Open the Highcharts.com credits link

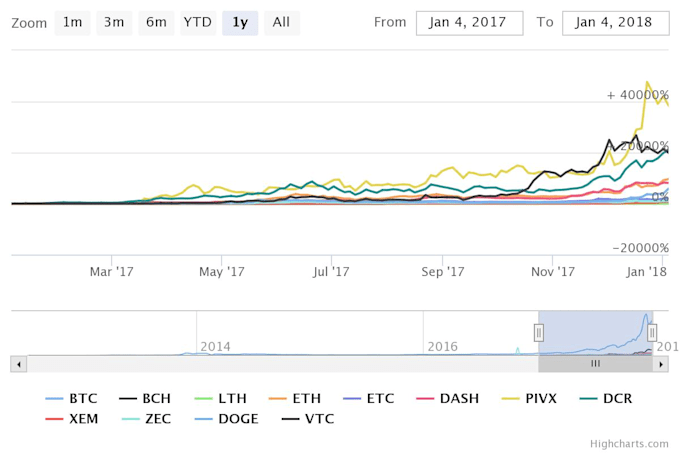tap(629, 443)
